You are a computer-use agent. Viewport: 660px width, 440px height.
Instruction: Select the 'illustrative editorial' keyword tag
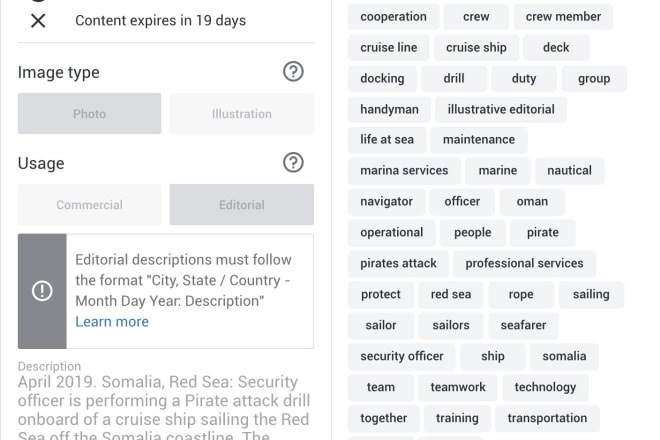(501, 109)
